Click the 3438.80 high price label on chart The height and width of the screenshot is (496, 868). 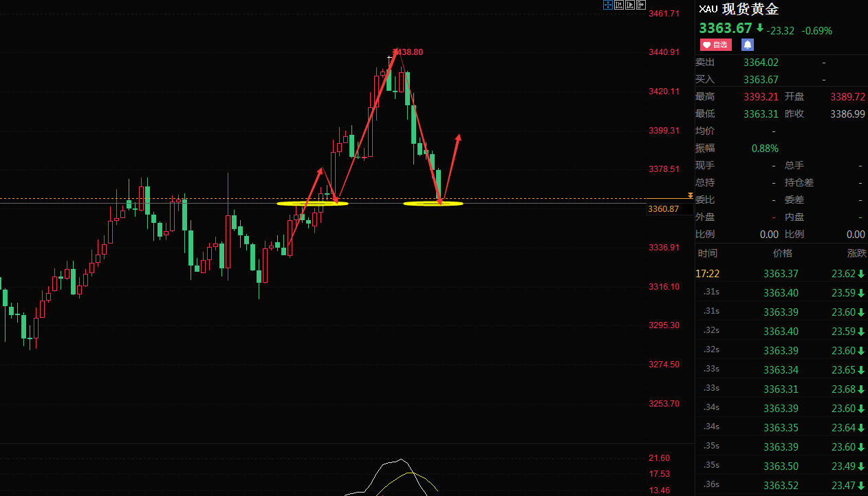(x=408, y=52)
